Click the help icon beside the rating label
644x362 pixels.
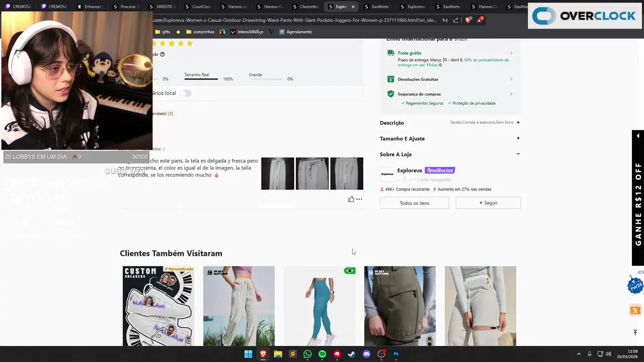pos(162,54)
